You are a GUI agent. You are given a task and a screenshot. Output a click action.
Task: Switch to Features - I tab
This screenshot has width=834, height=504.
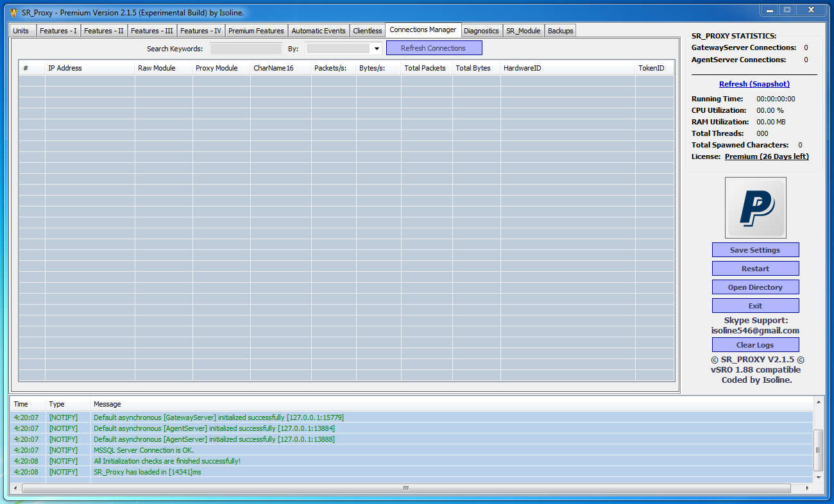(x=58, y=31)
